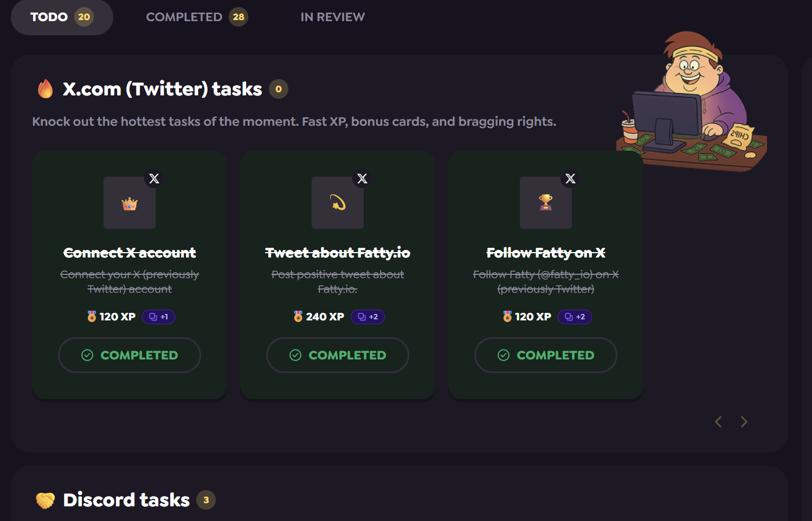Image resolution: width=812 pixels, height=521 pixels.
Task: Go to the previous tasks with the left chevron
Action: [718, 422]
